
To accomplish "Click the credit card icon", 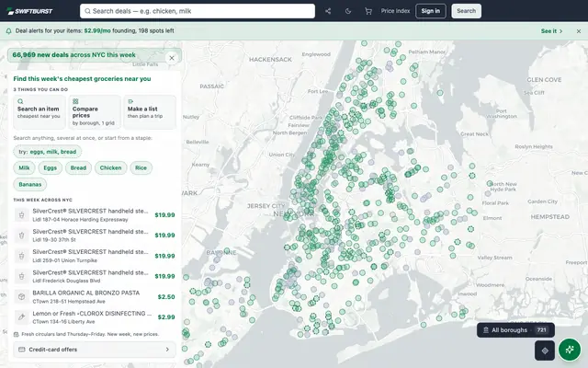I will click(22, 350).
